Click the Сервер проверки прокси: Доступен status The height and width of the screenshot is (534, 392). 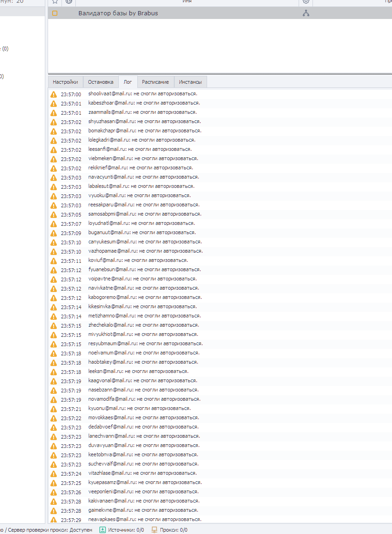click(x=50, y=530)
